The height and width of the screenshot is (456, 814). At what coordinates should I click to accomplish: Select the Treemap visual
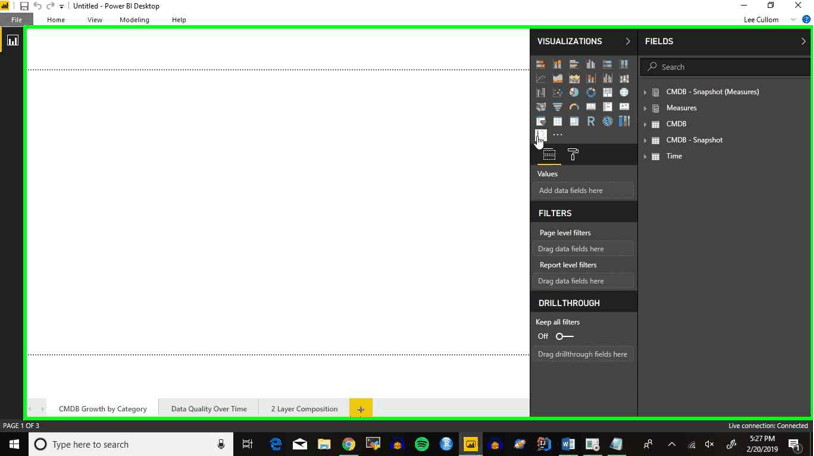click(607, 92)
